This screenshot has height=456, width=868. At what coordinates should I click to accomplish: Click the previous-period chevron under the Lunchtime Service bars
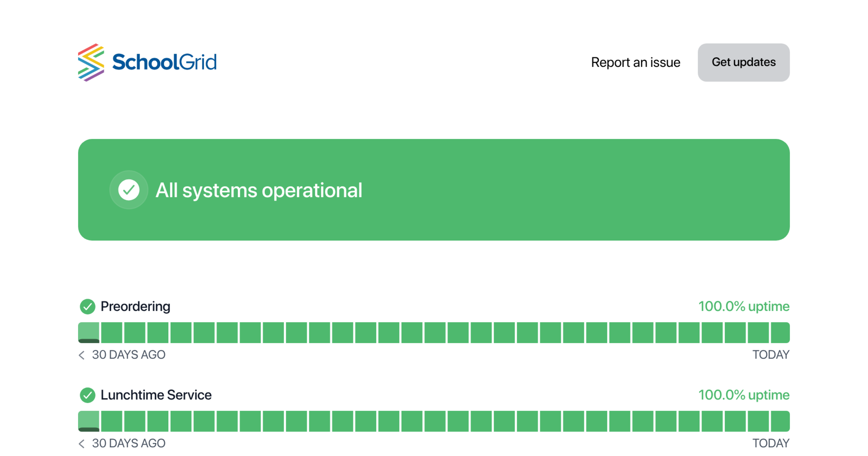pyautogui.click(x=82, y=443)
